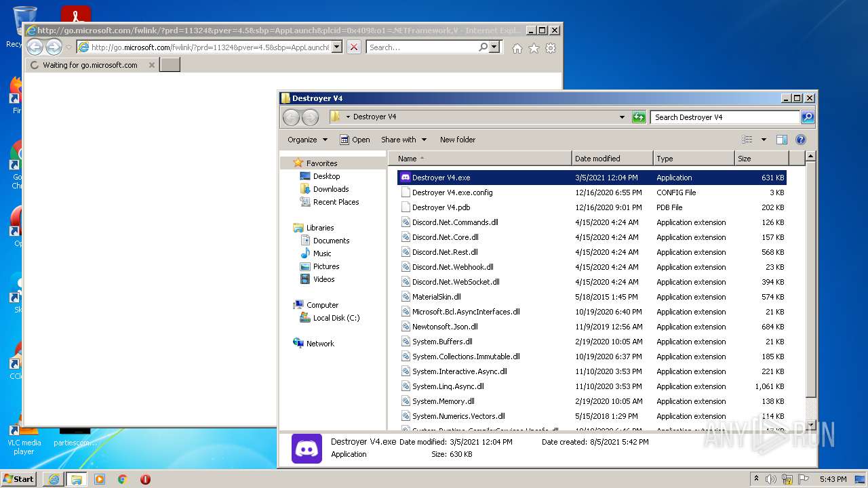Click the Internet Explorer back button
The height and width of the screenshot is (488, 868).
tap(35, 47)
